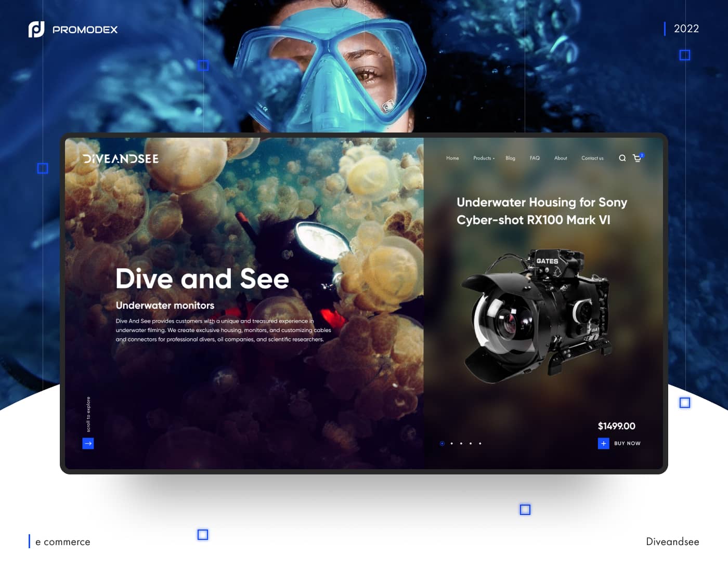The image size is (728, 569).
Task: Click the Underwater Housing for Sony title
Action: (541, 211)
